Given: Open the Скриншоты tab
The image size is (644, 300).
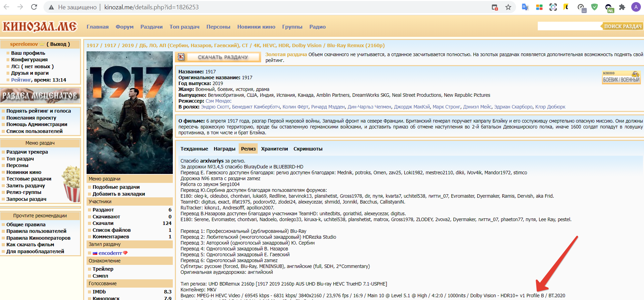Looking at the screenshot, I should point(308,149).
